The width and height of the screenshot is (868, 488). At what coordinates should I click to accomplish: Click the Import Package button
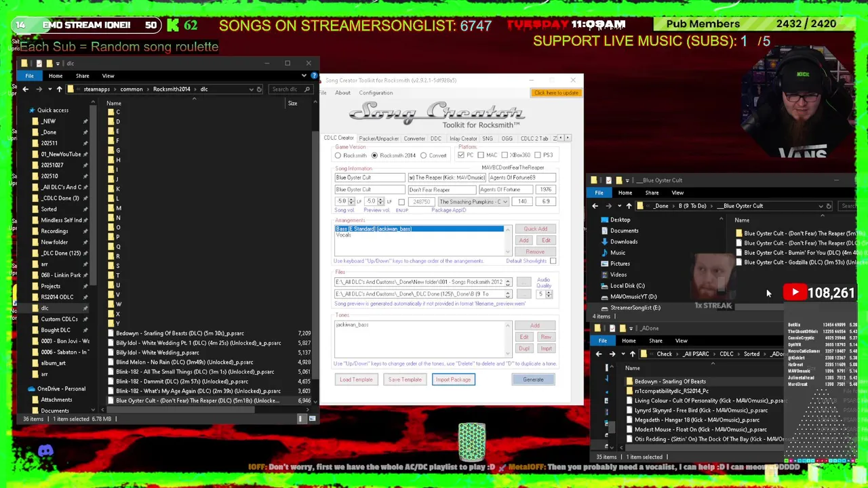(453, 380)
